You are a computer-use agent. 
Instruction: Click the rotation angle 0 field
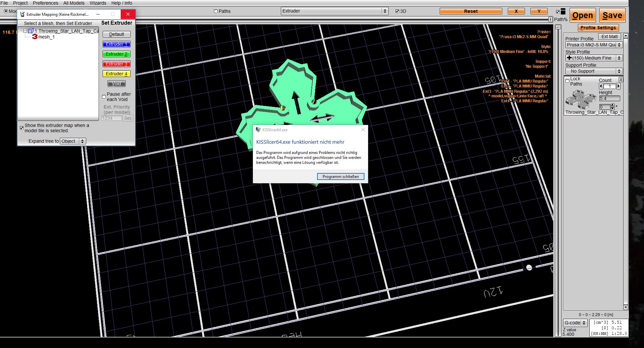(x=605, y=107)
